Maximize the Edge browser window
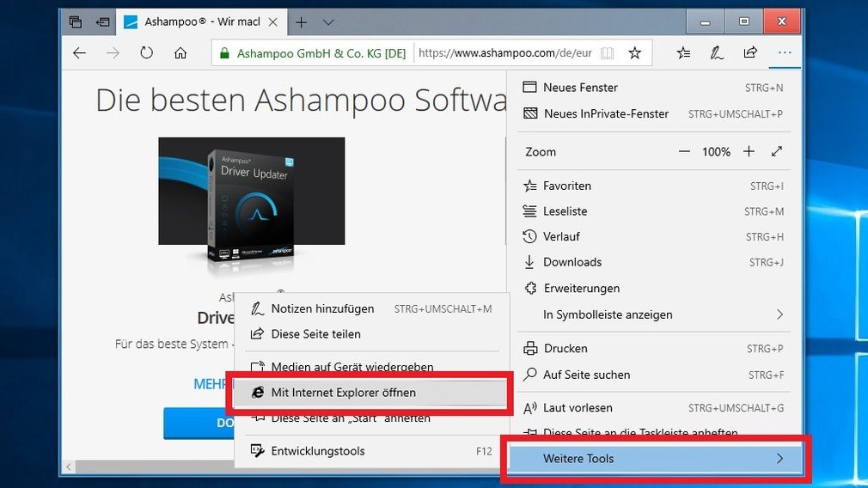Viewport: 868px width, 488px height. (743, 22)
